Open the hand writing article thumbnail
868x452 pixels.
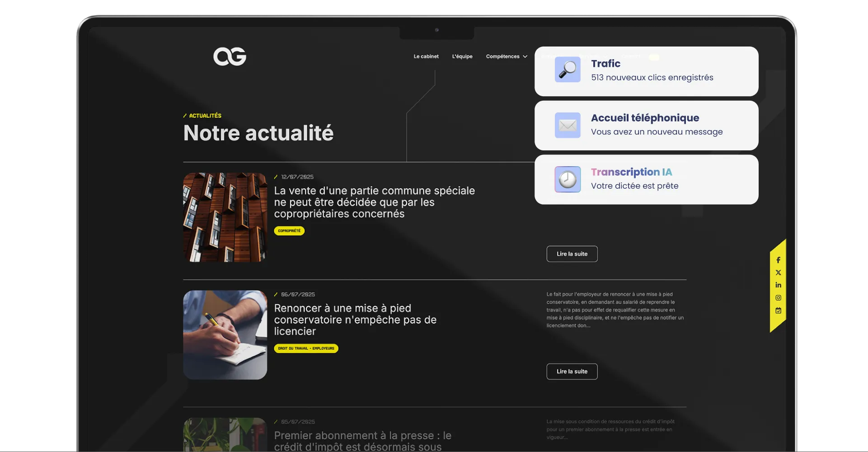(225, 335)
